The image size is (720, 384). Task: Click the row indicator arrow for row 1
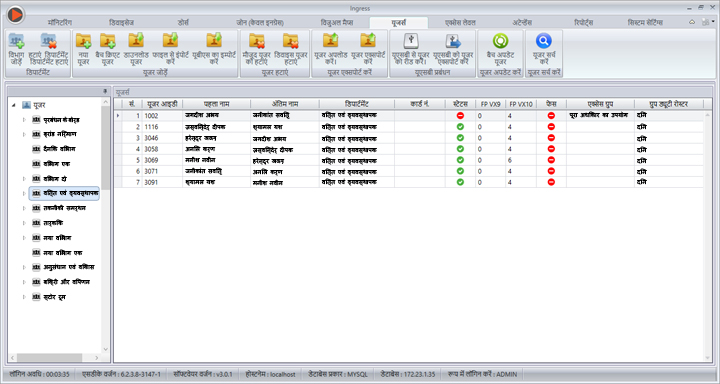click(118, 116)
